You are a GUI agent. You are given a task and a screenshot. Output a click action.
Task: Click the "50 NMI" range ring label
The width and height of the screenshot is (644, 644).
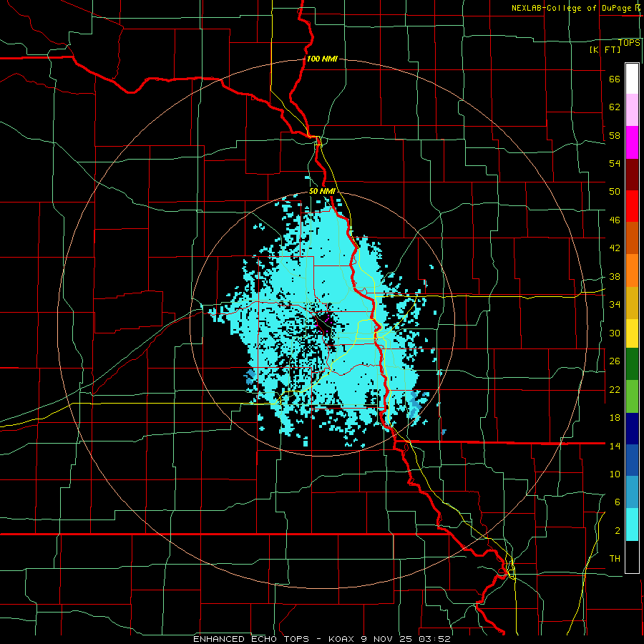pyautogui.click(x=322, y=191)
